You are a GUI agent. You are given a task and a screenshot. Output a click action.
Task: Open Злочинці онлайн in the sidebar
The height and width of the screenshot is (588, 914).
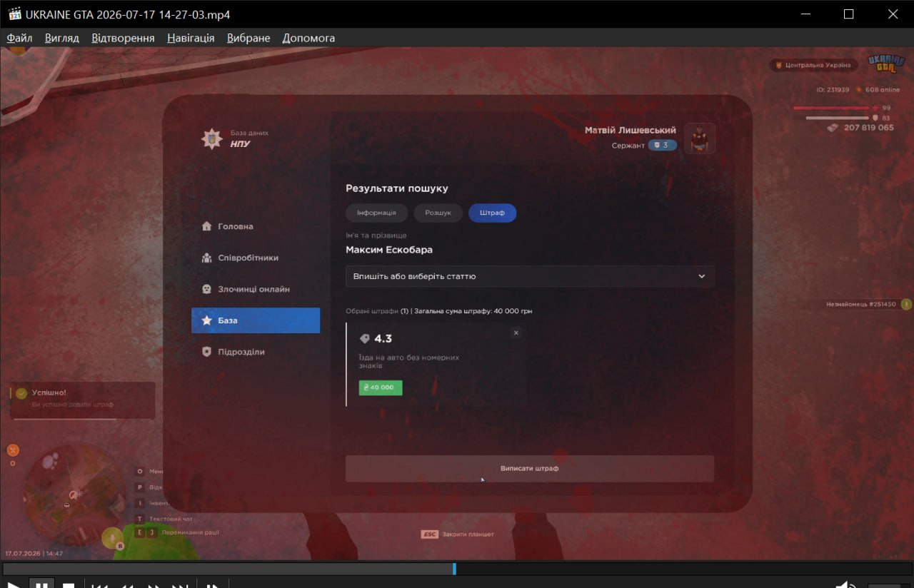[x=256, y=289]
